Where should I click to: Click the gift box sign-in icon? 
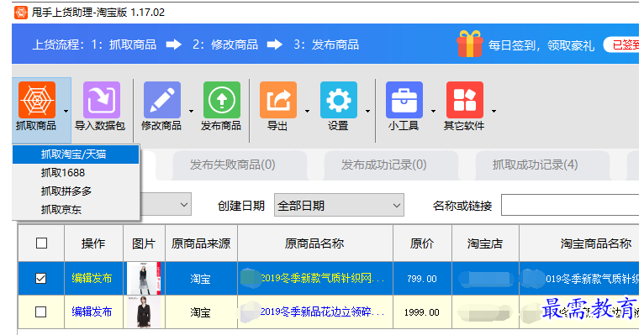tap(469, 44)
